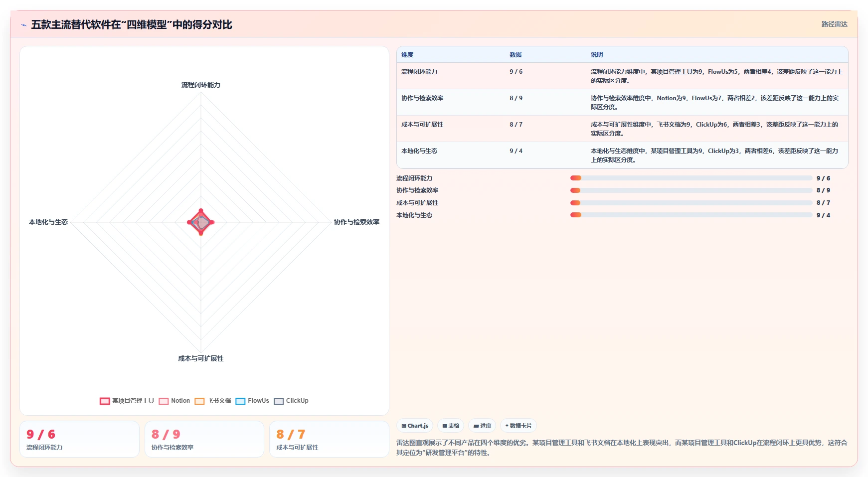Click the radar axis label 协作与检索效率

point(356,222)
